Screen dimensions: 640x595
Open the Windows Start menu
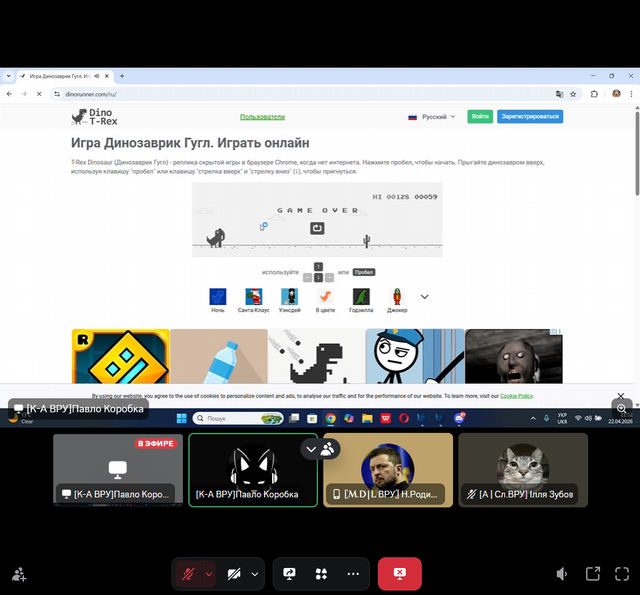click(182, 418)
